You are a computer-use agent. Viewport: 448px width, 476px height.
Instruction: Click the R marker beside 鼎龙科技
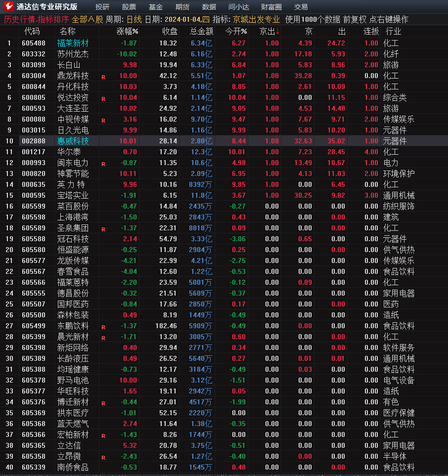[x=103, y=77]
